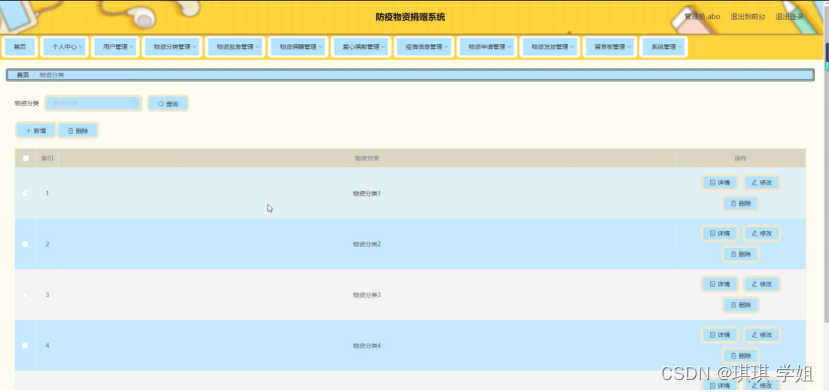Expand the 物资申请管理 dropdown menu

click(486, 47)
